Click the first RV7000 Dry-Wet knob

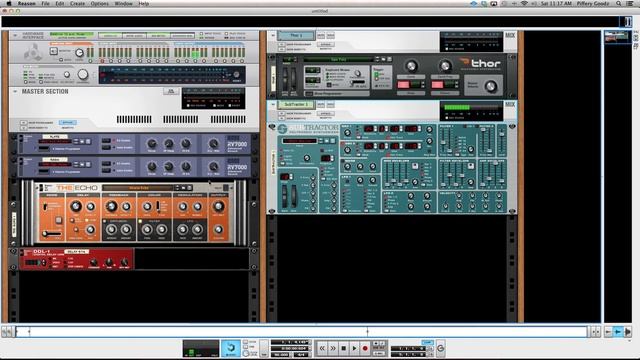click(x=213, y=143)
